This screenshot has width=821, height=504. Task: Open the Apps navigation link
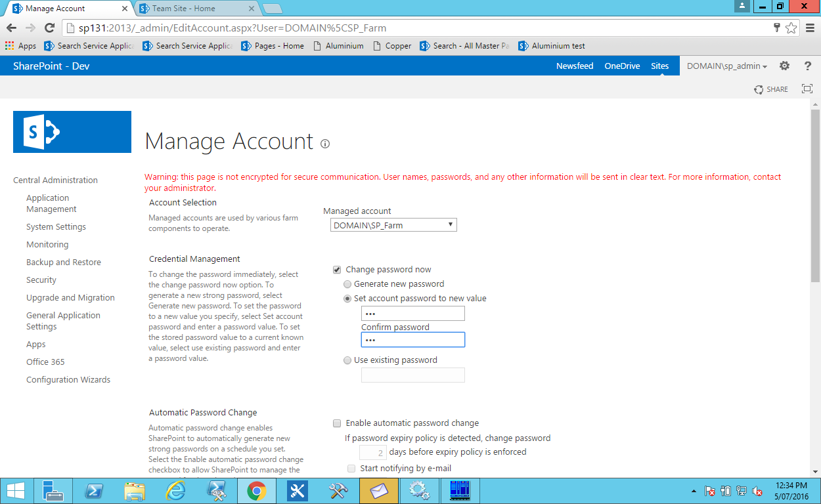(36, 345)
